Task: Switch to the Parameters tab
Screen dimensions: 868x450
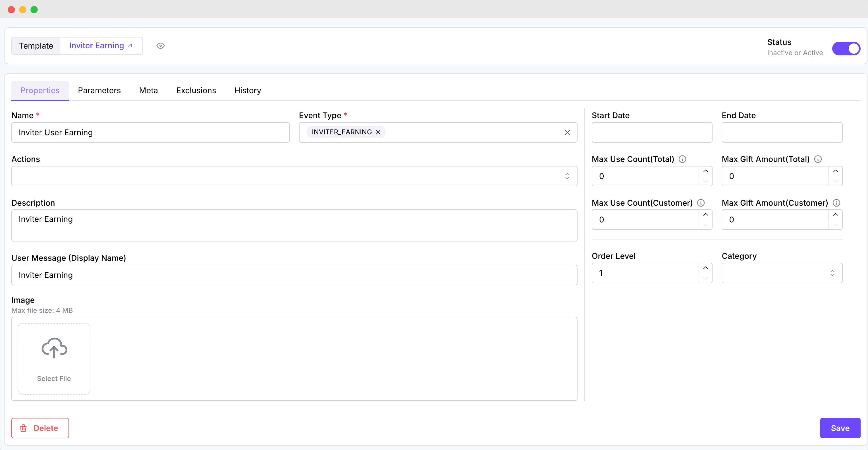Action: (99, 91)
